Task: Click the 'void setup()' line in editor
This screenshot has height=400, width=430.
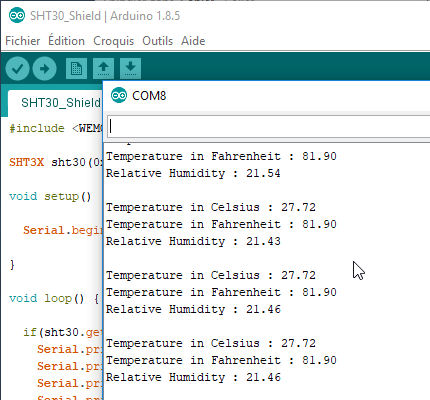Action: point(50,196)
